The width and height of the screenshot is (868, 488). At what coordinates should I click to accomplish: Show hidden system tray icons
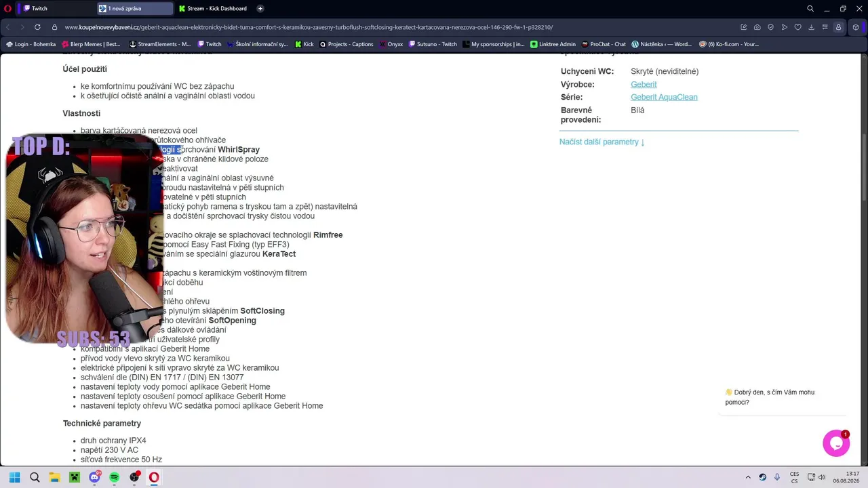[x=748, y=477]
